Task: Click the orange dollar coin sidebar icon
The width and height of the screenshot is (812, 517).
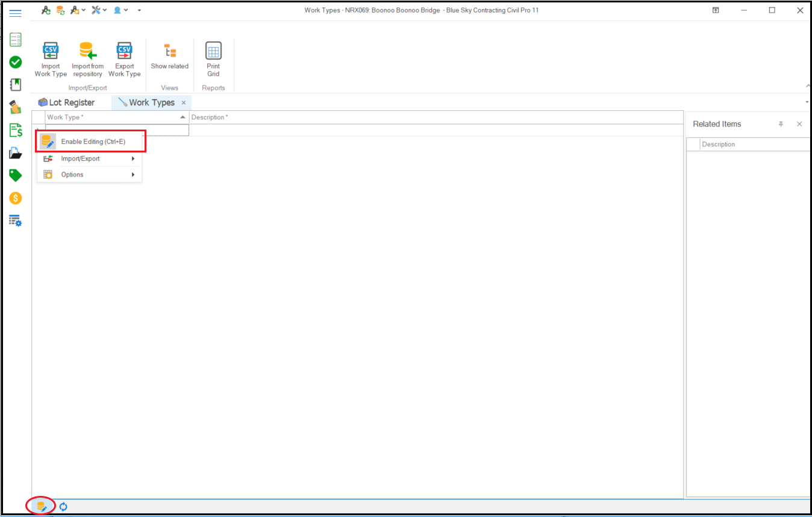Action: (16, 198)
